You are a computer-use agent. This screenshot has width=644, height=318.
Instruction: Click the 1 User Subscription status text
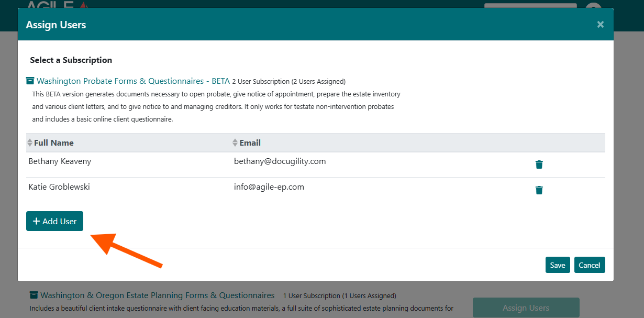point(340,296)
